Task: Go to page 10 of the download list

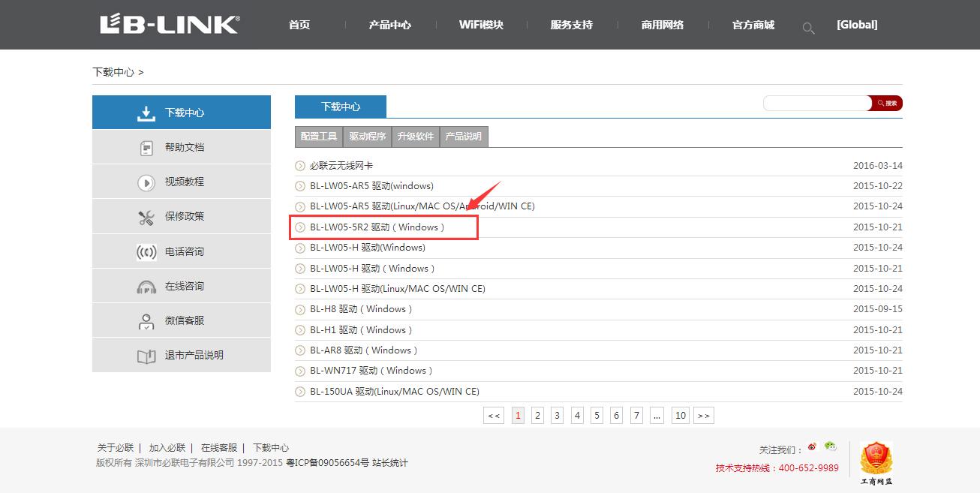Action: click(680, 414)
